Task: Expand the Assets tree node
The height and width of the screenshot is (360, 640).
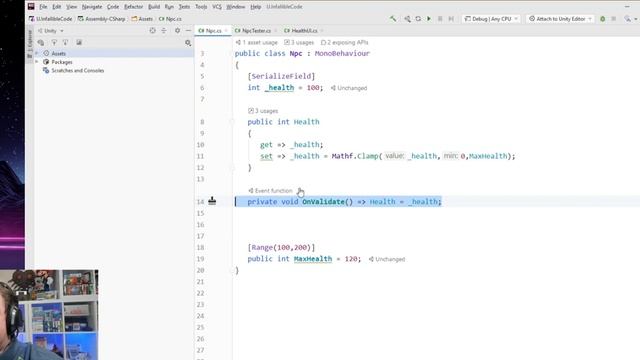Action: (37, 53)
